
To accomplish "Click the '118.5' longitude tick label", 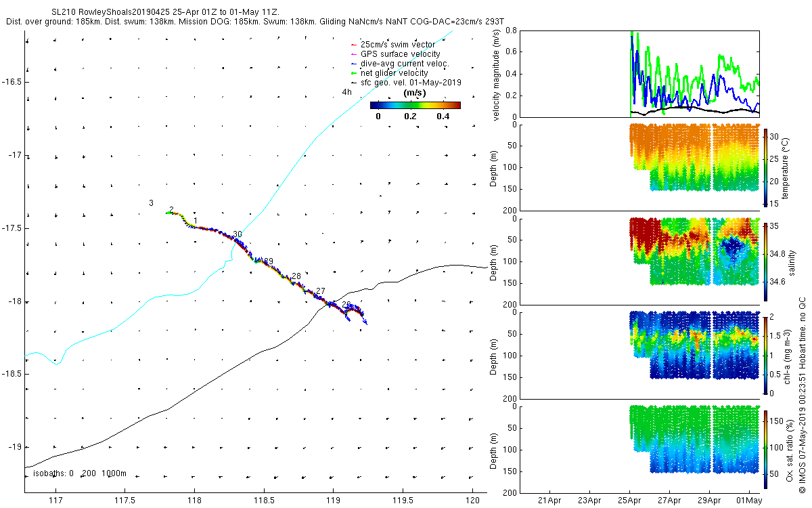I will (x=264, y=501).
